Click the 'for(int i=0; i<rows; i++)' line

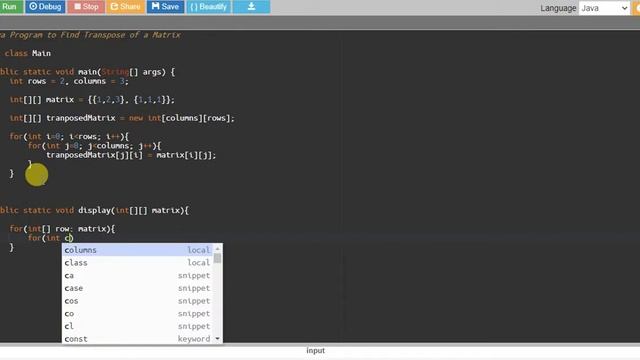(69, 136)
